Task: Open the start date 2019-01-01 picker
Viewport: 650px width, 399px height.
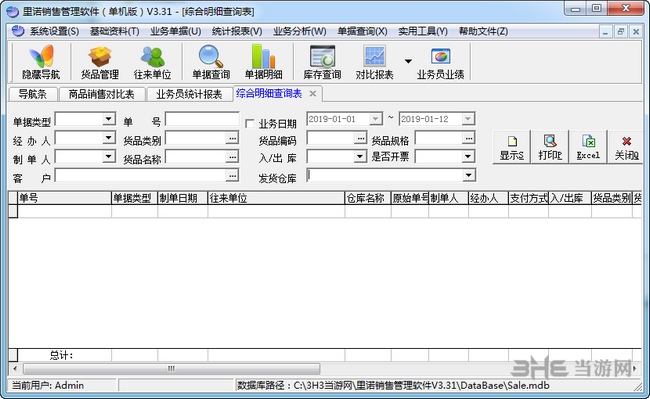Action: (x=376, y=119)
